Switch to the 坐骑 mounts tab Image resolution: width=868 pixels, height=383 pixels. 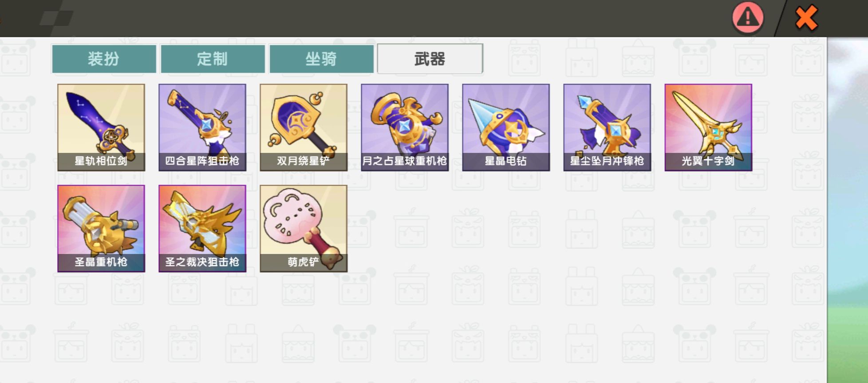pos(321,59)
